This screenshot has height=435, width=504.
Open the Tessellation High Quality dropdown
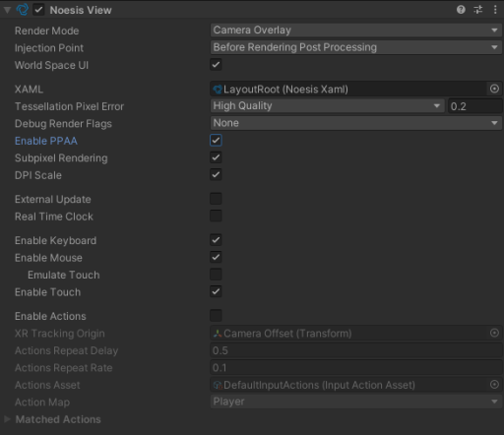(327, 105)
